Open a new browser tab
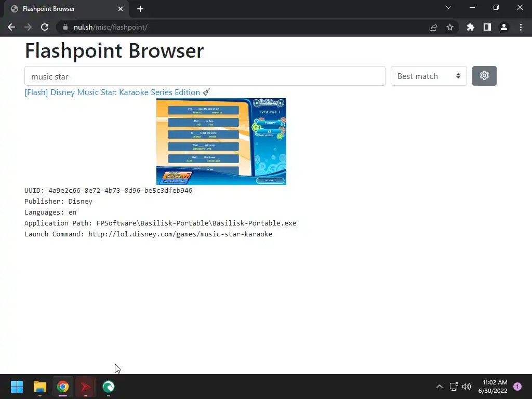532x399 pixels. click(140, 9)
